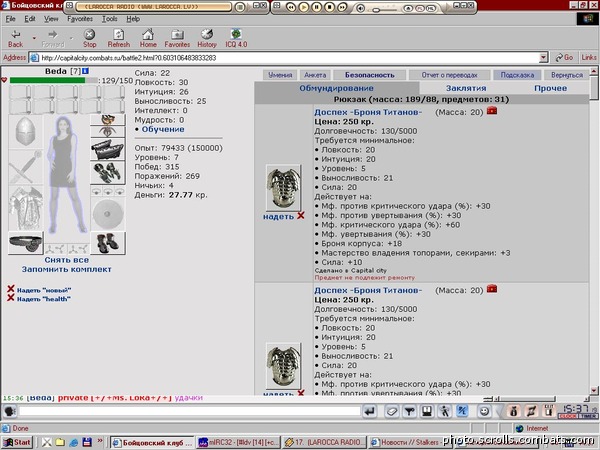Viewport: 600px width, 450px height.
Task: Click the equipped belt slot
Action: click(25, 243)
